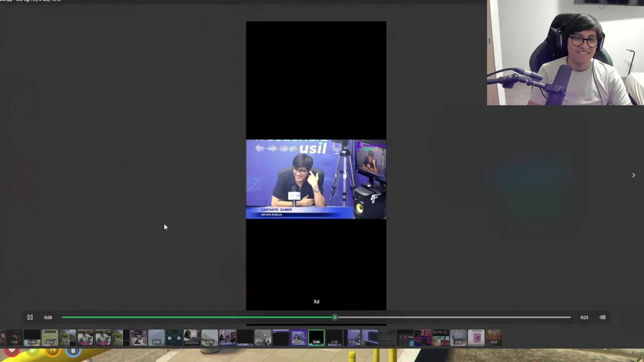644x362 pixels.
Task: Select the highlighted 0:49 thumbnail
Action: click(316, 338)
